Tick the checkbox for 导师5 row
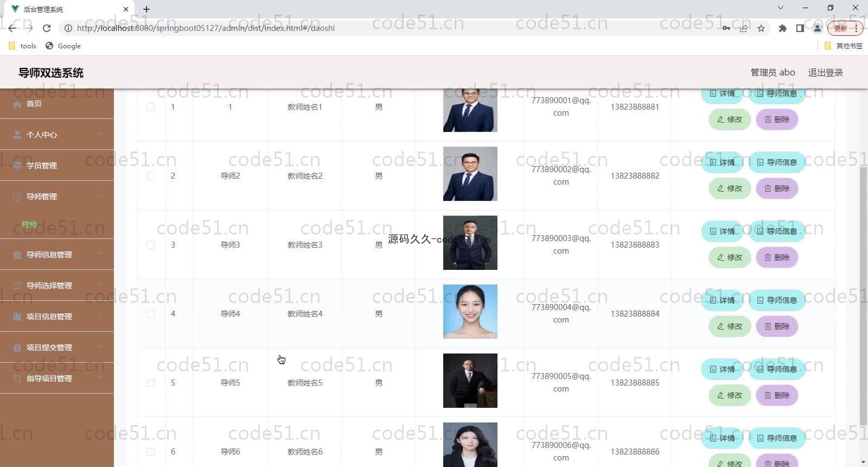This screenshot has width=868, height=467. pyautogui.click(x=151, y=383)
